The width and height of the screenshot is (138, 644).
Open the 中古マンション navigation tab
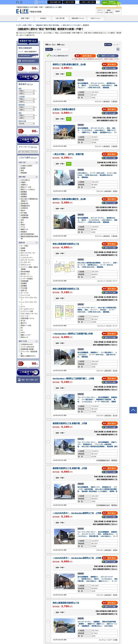pyautogui.click(x=95, y=18)
